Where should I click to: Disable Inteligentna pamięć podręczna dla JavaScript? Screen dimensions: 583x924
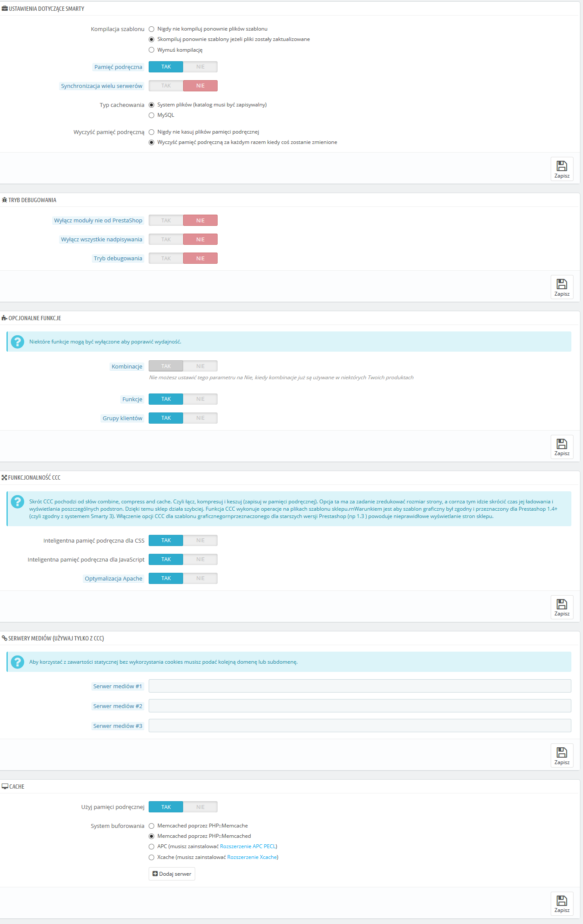[x=200, y=559]
